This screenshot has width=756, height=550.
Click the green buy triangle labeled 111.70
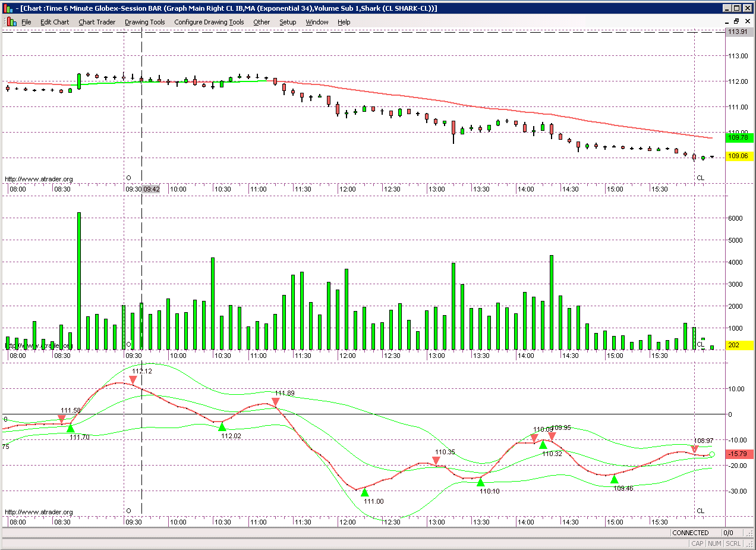tap(71, 428)
